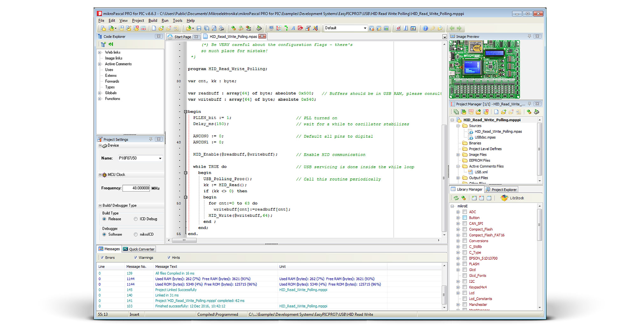Click the Library Manager vertical scrollbar thumb
The image size is (644, 333).
540,225
